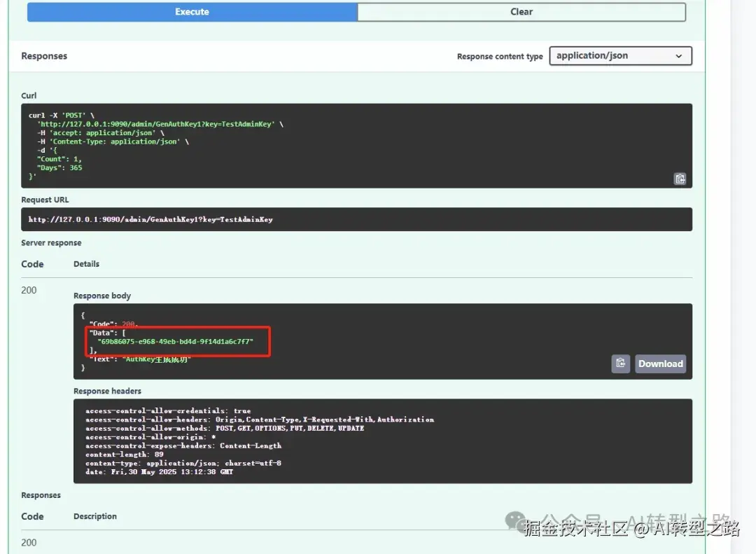The height and width of the screenshot is (554, 756).
Task: Click the access-control-allow-credentials header line
Action: (168, 410)
